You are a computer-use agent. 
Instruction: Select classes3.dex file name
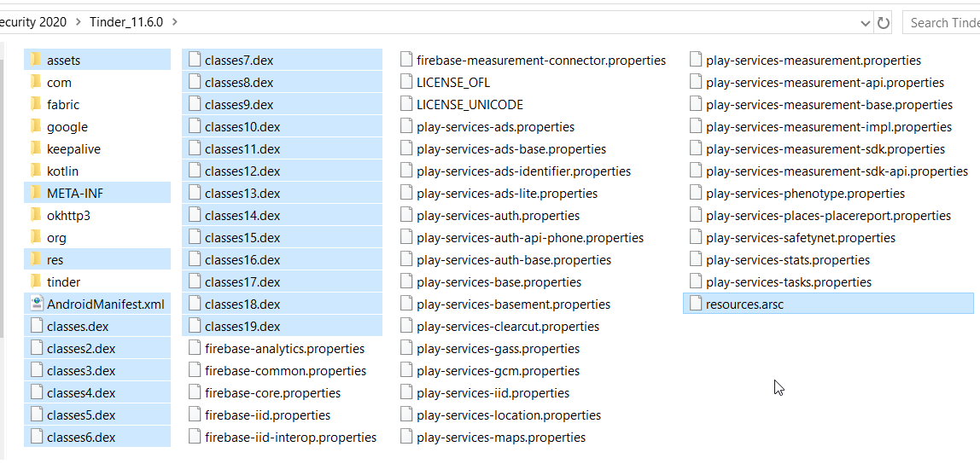81,370
